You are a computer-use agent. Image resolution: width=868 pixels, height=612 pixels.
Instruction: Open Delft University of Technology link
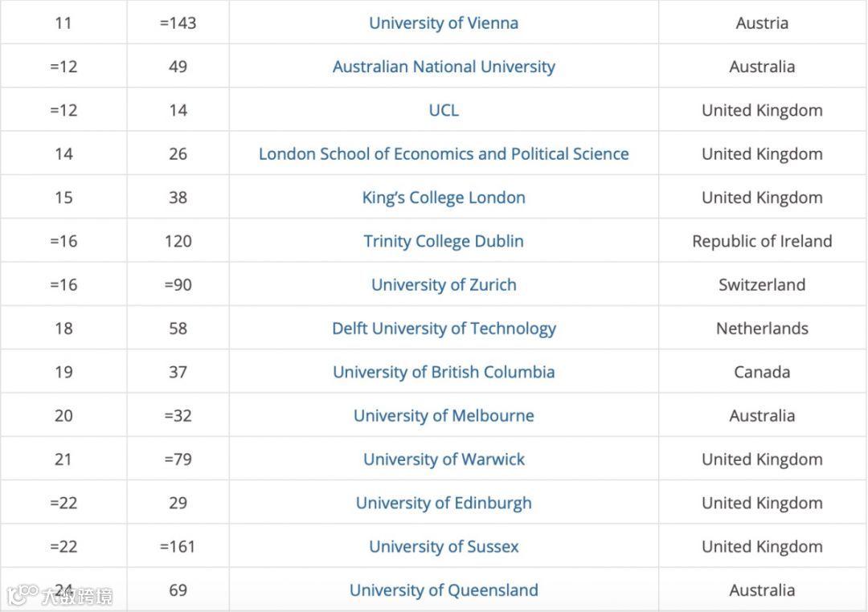[444, 328]
